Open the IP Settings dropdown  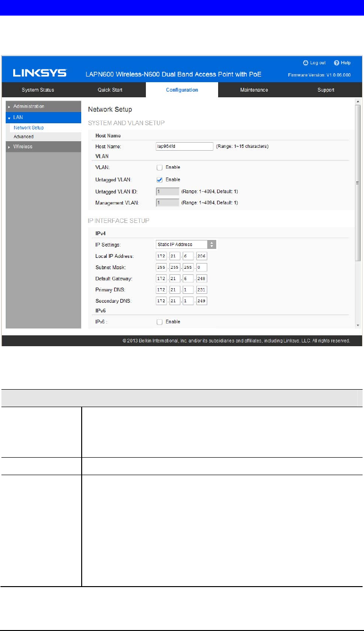[x=186, y=244]
